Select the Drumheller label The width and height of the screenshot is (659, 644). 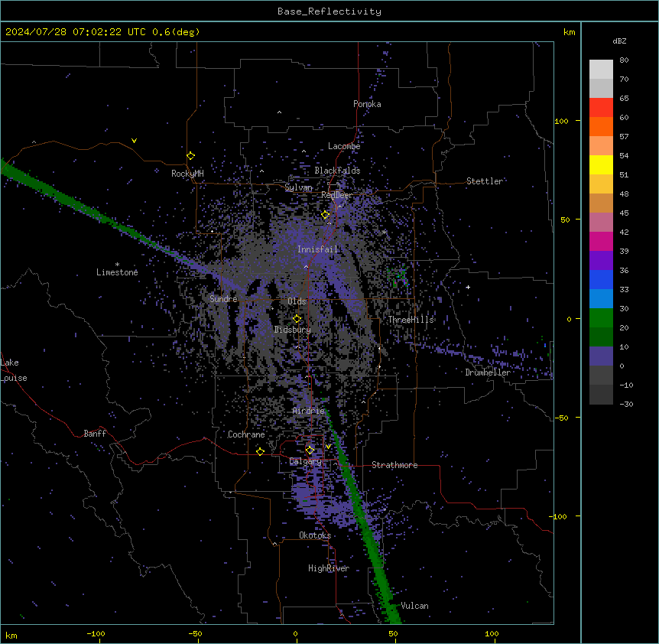[x=488, y=372]
